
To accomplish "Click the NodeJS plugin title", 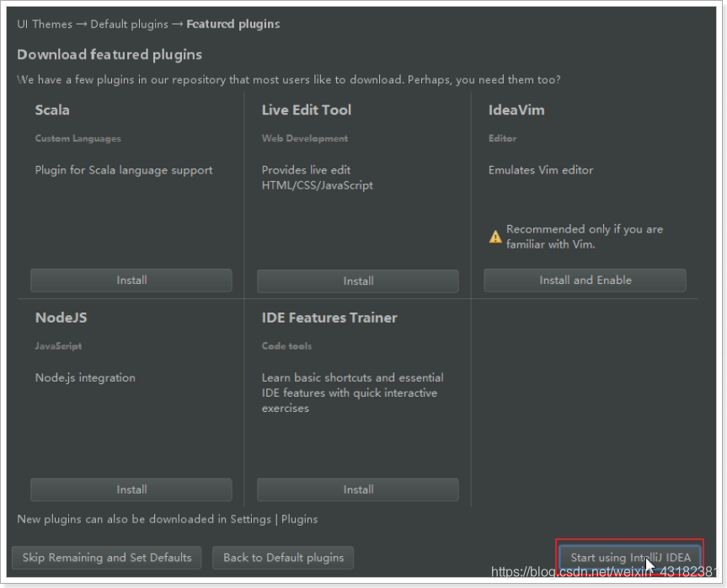I will click(x=61, y=318).
